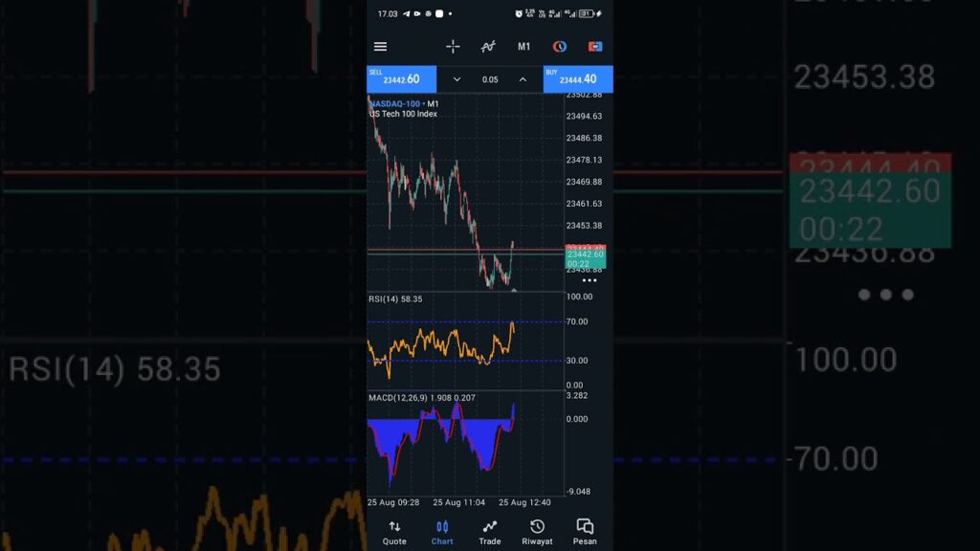Open the red-blue clock chart settings icon
This screenshot has width=980, height=551.
point(560,46)
